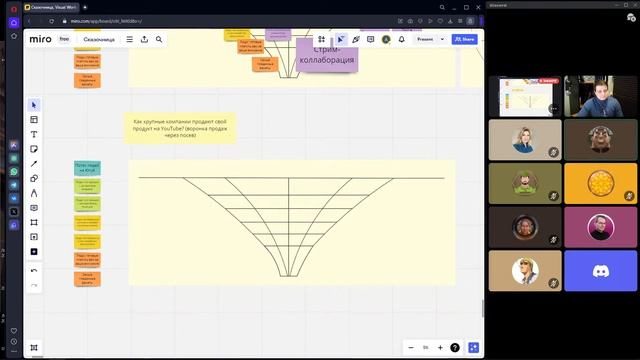Open the help question mark button

click(455, 348)
